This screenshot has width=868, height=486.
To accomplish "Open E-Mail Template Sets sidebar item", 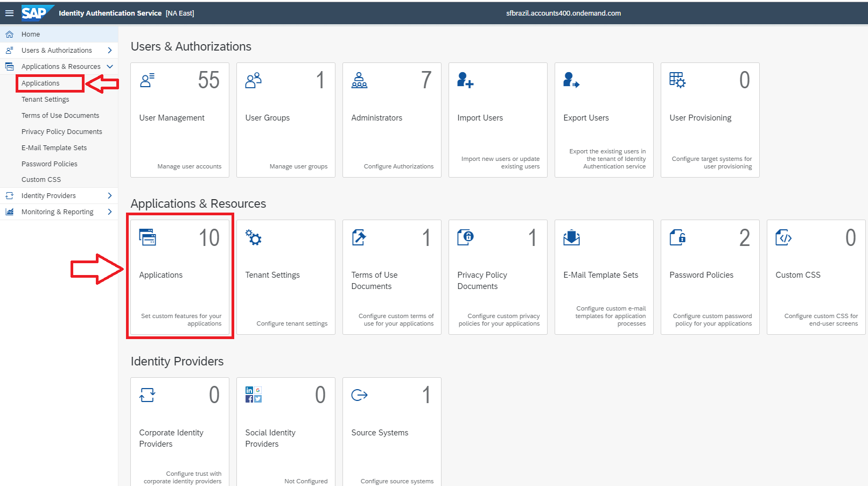I will click(x=54, y=147).
